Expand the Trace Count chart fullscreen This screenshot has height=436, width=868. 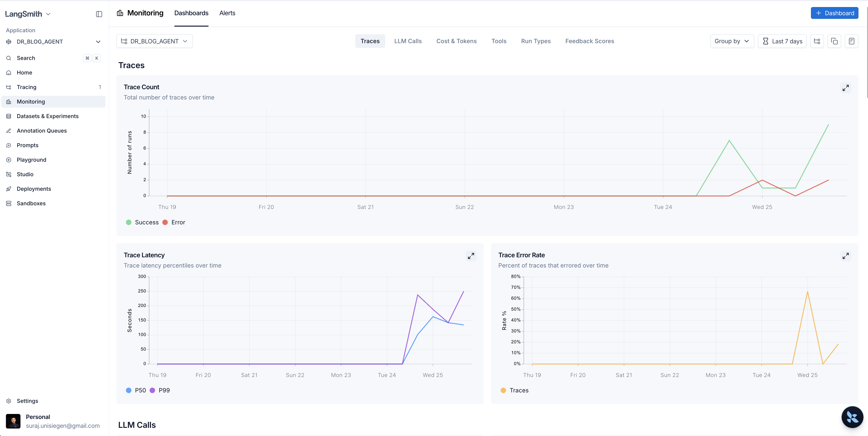(845, 88)
